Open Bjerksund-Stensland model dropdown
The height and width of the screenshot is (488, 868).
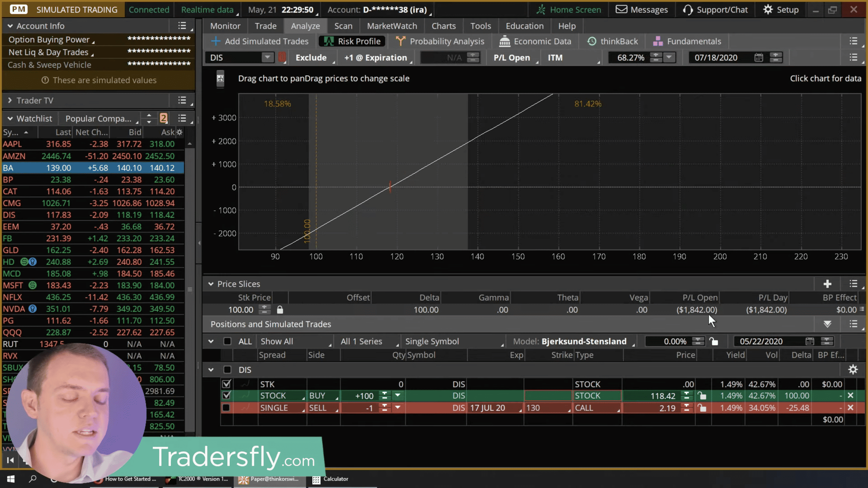pyautogui.click(x=574, y=342)
